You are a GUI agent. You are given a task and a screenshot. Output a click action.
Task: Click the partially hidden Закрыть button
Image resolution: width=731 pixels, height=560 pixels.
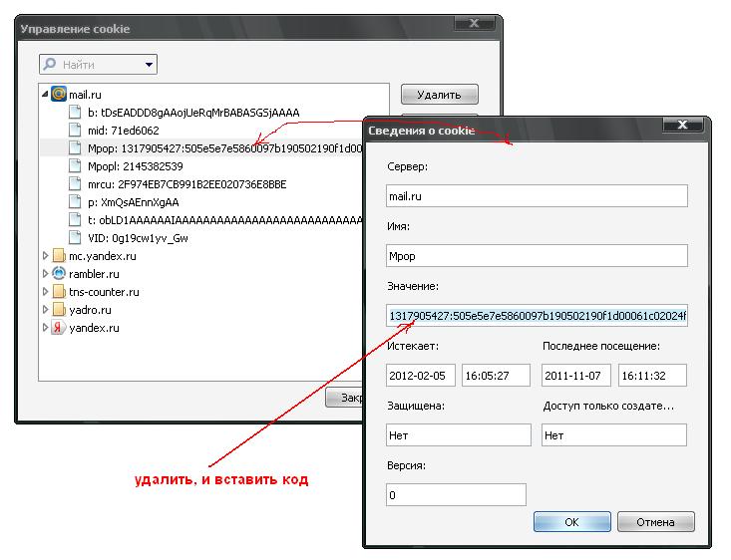coord(344,398)
